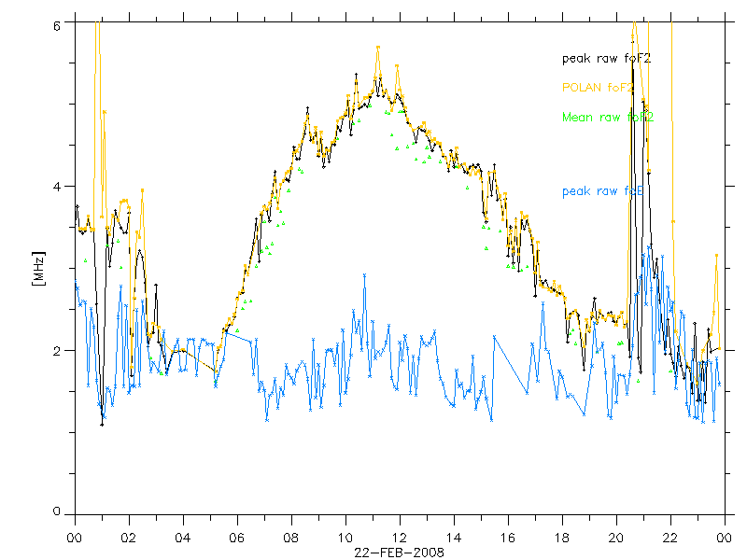Click the [MHz] y-axis label

[x=38, y=269]
